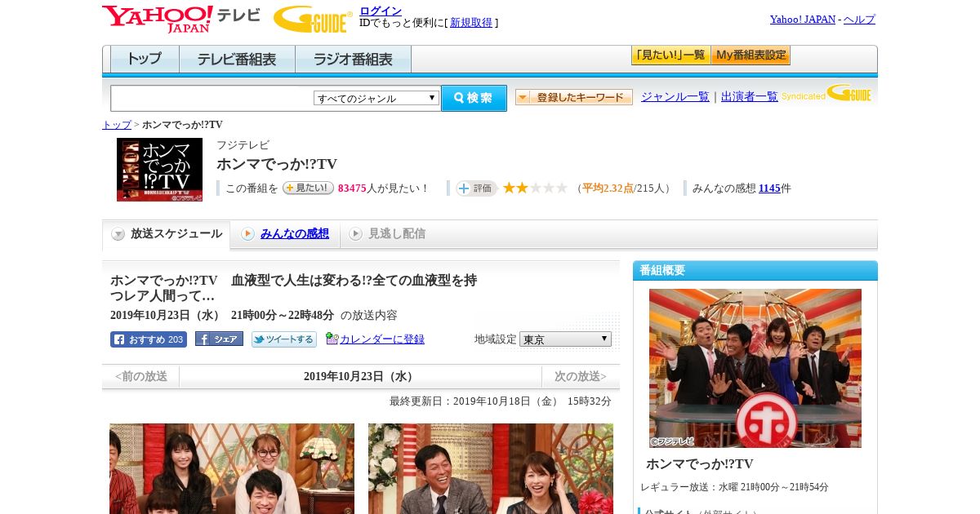The height and width of the screenshot is (514, 980).
Task: Click the G-GUIDE logo in header
Action: click(313, 19)
